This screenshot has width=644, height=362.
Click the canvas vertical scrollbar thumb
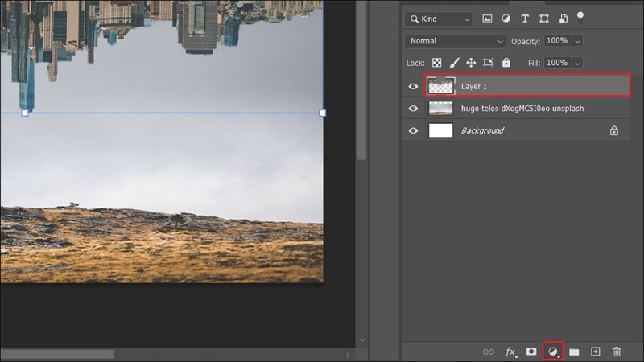pyautogui.click(x=361, y=80)
